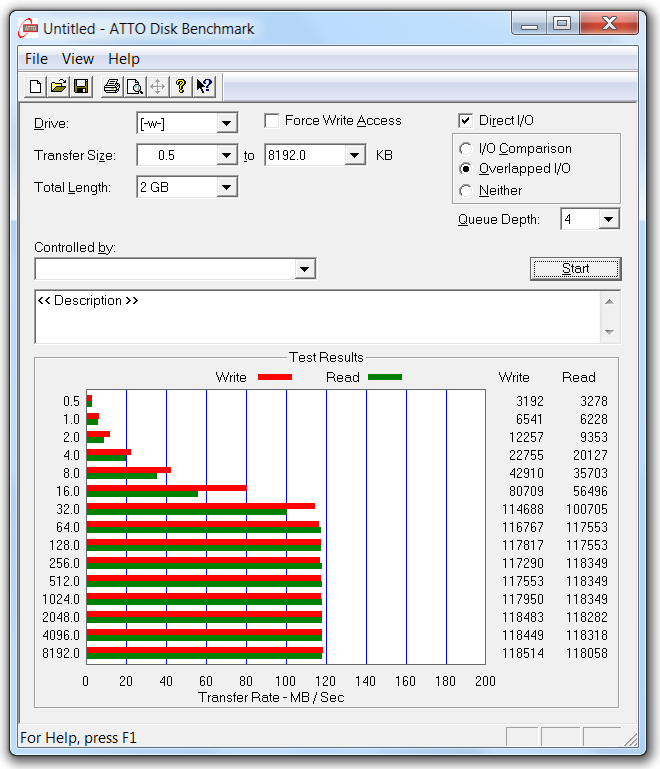Click the red Write legend swatch
The image size is (660, 769).
coord(275,377)
